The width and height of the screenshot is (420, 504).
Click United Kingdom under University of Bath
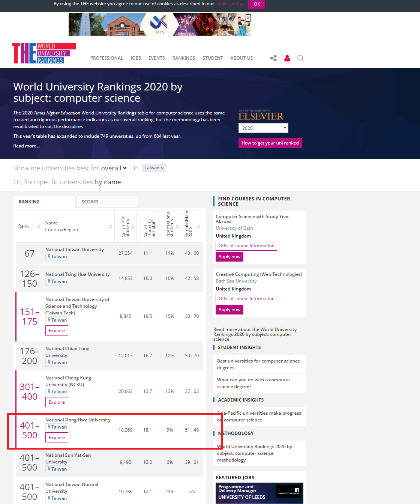(233, 236)
